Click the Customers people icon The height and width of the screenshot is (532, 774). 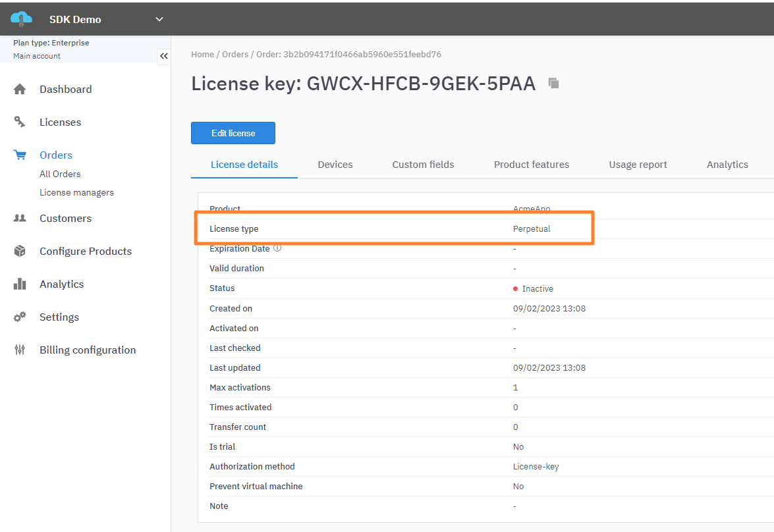pos(20,218)
